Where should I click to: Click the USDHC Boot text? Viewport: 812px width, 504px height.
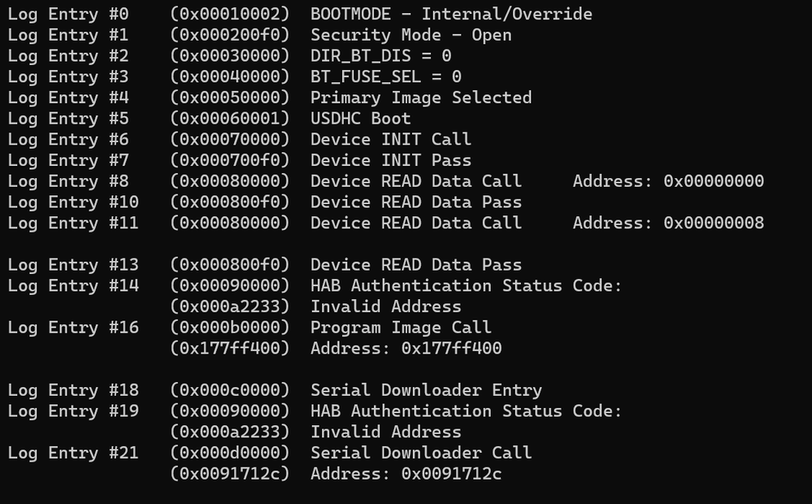[x=360, y=119]
